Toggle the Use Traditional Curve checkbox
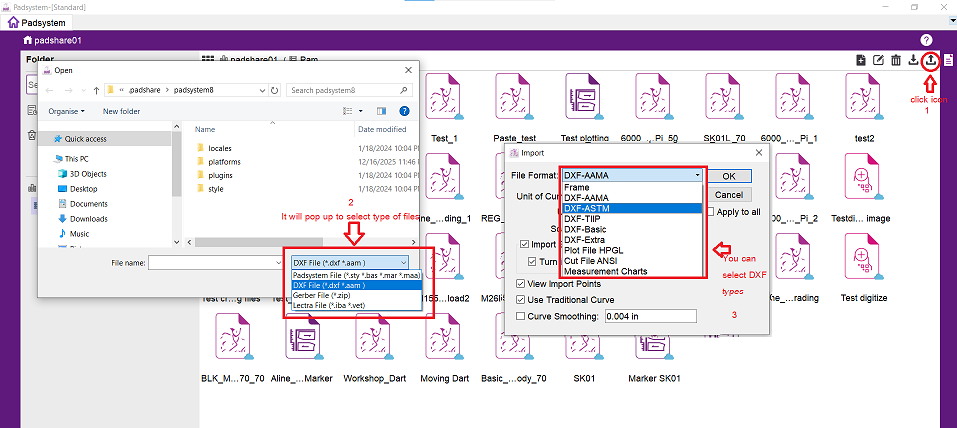Viewport: 957px width, 428px height. [x=521, y=300]
